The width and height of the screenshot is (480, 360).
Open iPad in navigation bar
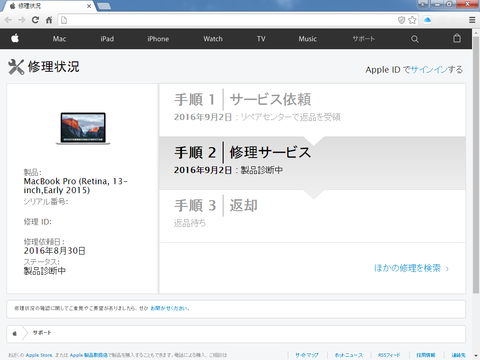pos(107,39)
